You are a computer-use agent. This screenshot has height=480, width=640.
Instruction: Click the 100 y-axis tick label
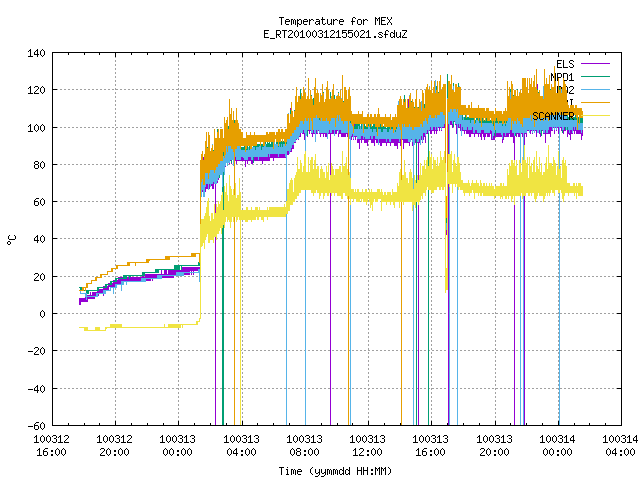click(36, 128)
